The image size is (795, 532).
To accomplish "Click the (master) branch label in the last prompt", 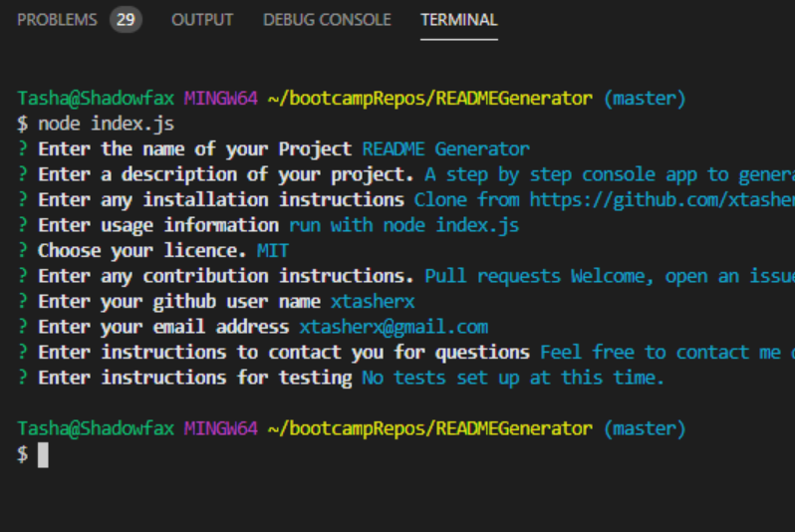I will pyautogui.click(x=645, y=428).
